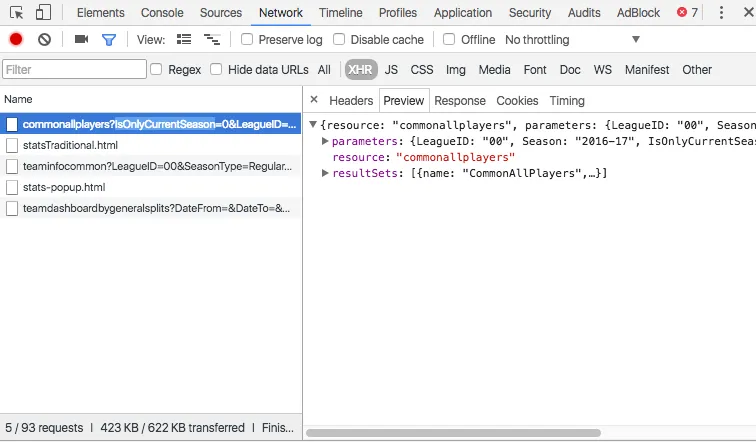Toggle the filter funnel icon

pos(109,40)
